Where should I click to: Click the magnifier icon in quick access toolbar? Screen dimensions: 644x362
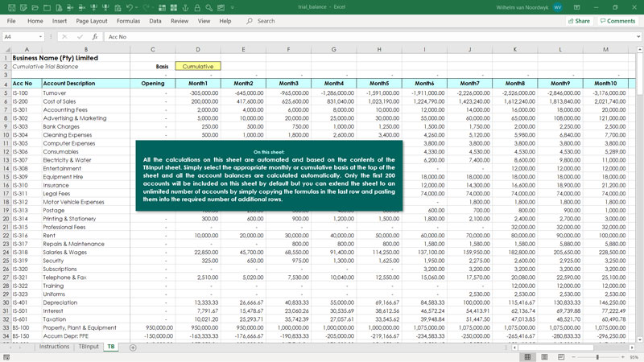(209, 7)
